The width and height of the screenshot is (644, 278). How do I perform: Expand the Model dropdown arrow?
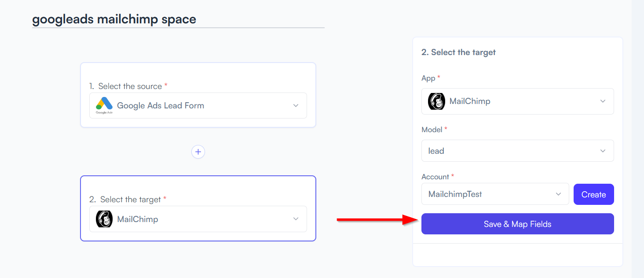(x=603, y=151)
